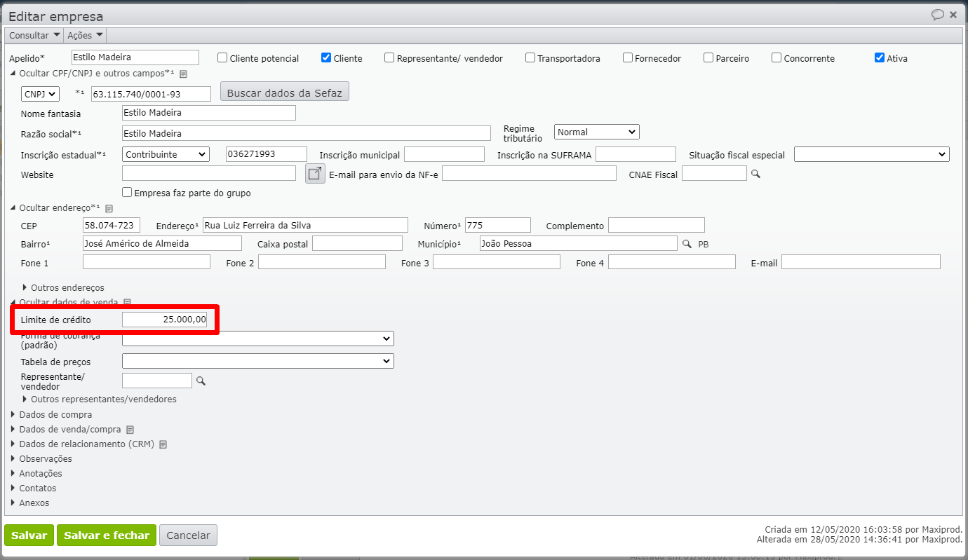The image size is (968, 560).
Task: Click the Salvar button
Action: 29,535
